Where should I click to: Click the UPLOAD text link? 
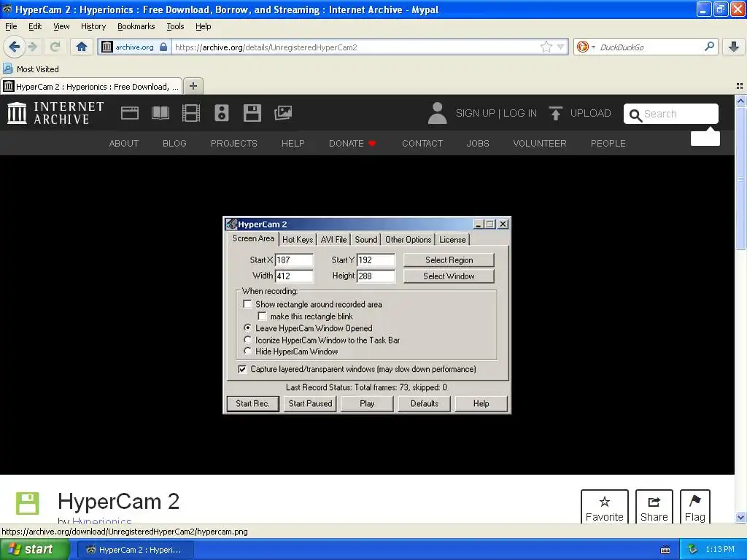[590, 113]
